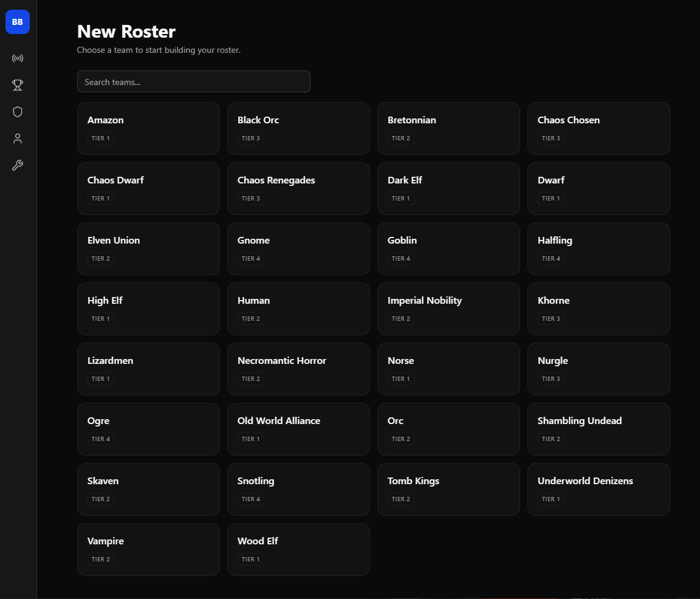Open the trophy icon in sidebar

(x=18, y=85)
